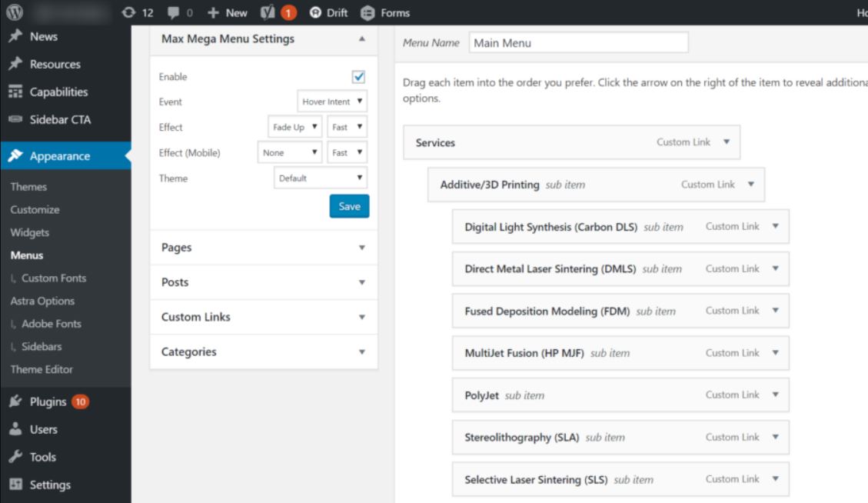868x503 pixels.
Task: Click the Plugins update badge showing 10
Action: coord(80,401)
